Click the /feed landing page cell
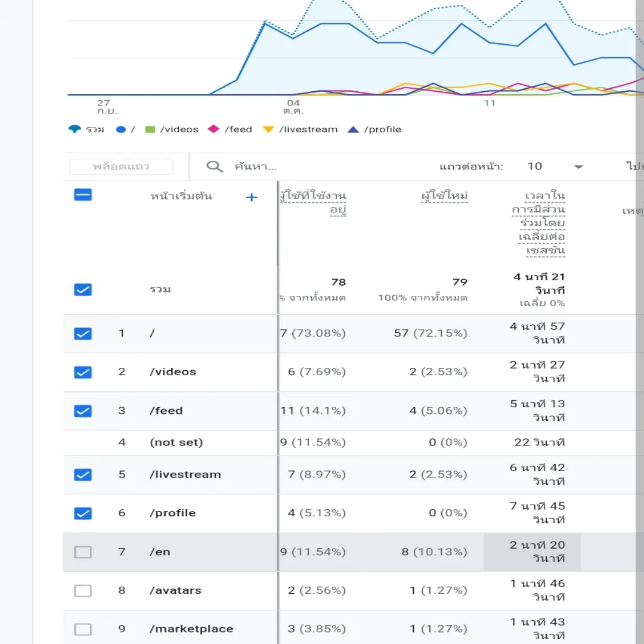This screenshot has height=644, width=644. click(x=166, y=410)
